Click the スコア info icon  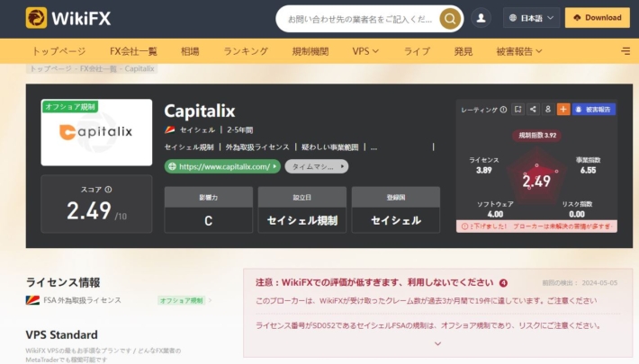(x=108, y=190)
